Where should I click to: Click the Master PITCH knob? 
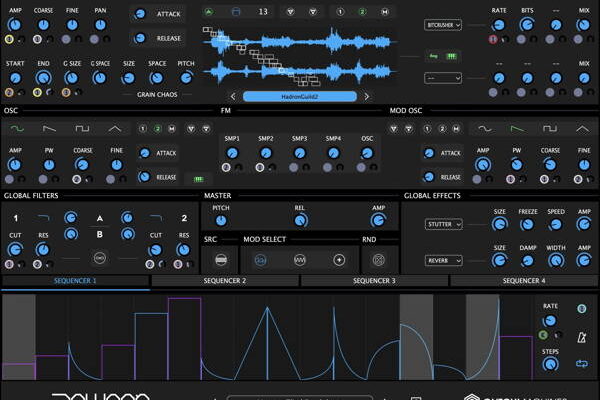click(221, 220)
